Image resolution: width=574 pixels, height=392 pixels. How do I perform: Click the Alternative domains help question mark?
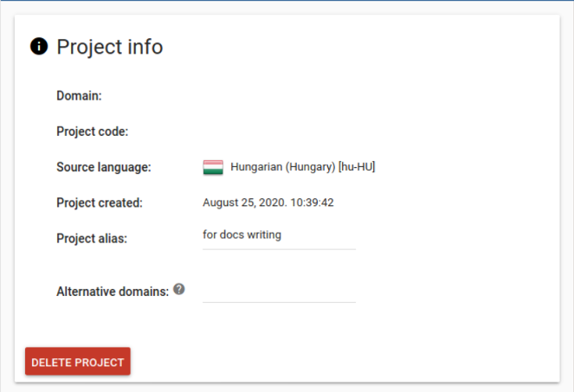[179, 289]
